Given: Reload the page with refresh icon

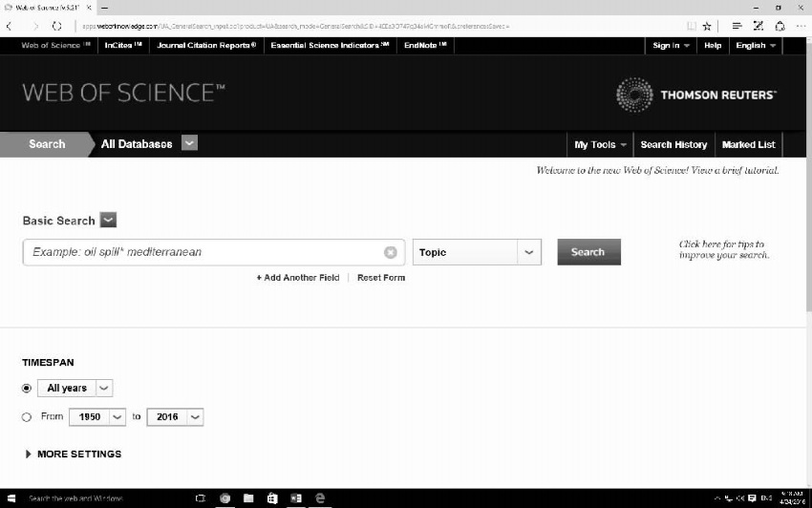Looking at the screenshot, I should 57,26.
